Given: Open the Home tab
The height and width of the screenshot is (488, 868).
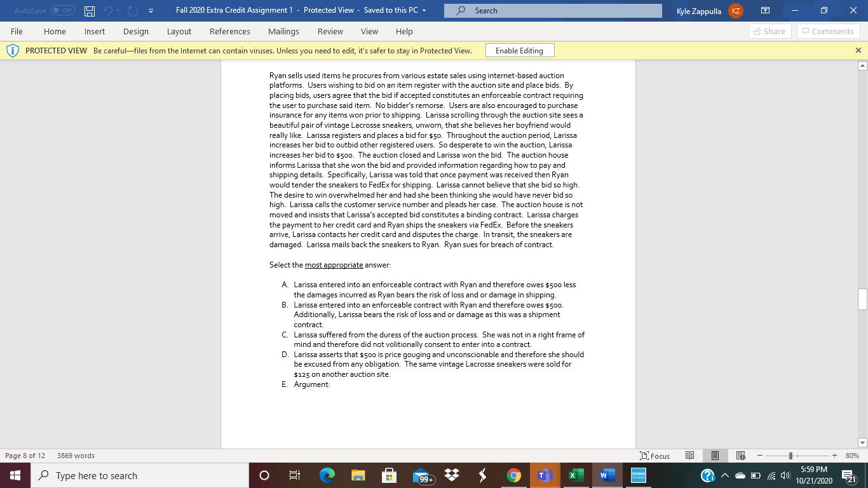Looking at the screenshot, I should tap(55, 31).
